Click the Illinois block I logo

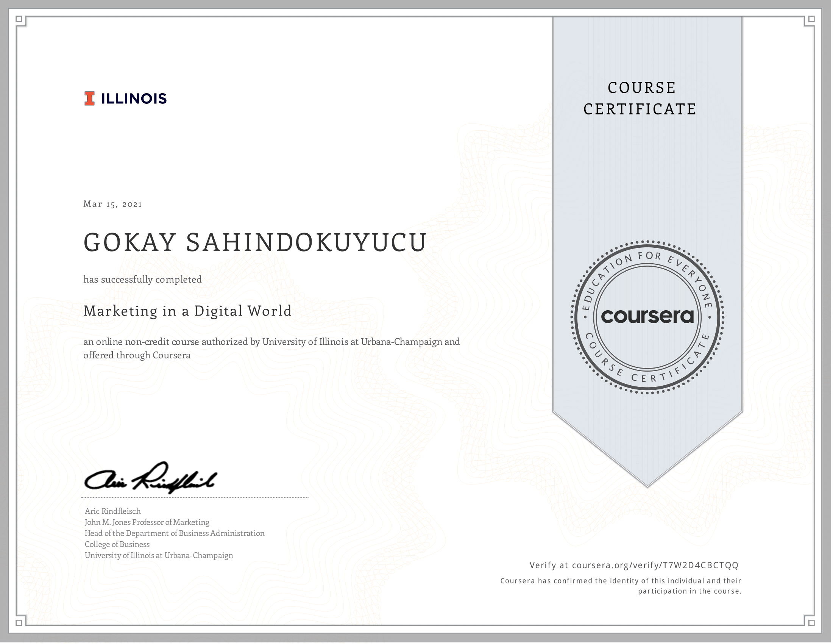pyautogui.click(x=89, y=98)
